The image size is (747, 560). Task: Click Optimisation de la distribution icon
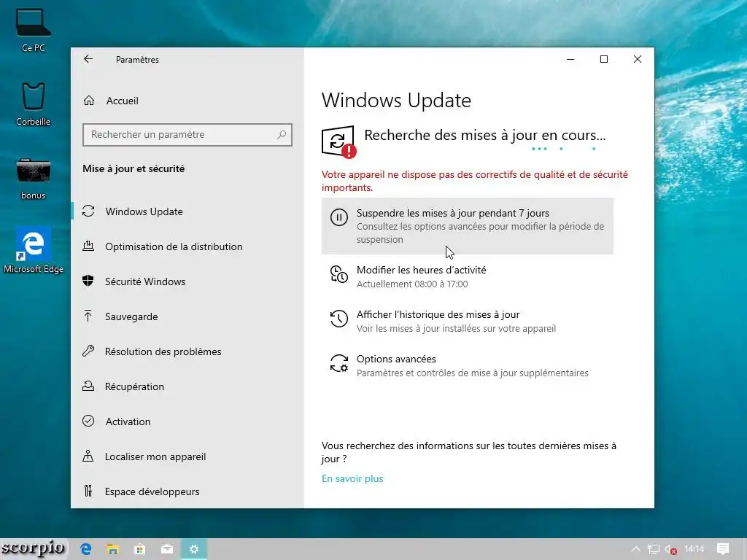[88, 246]
